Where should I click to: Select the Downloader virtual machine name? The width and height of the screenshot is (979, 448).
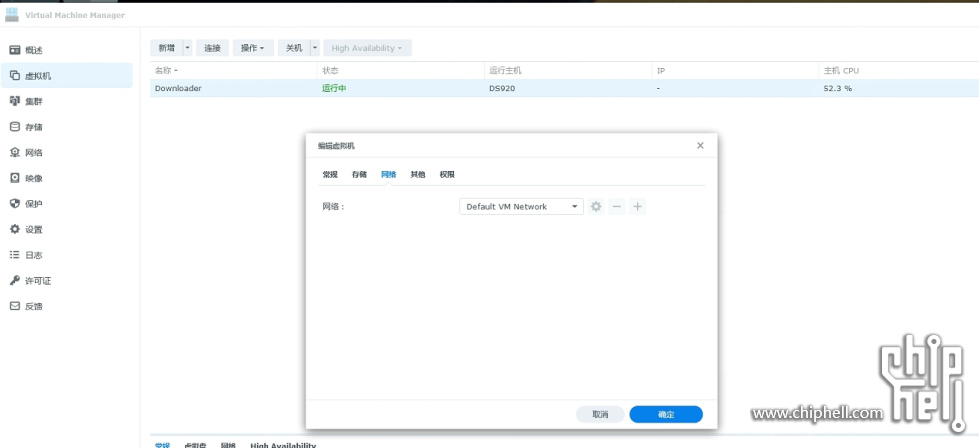pyautogui.click(x=178, y=89)
